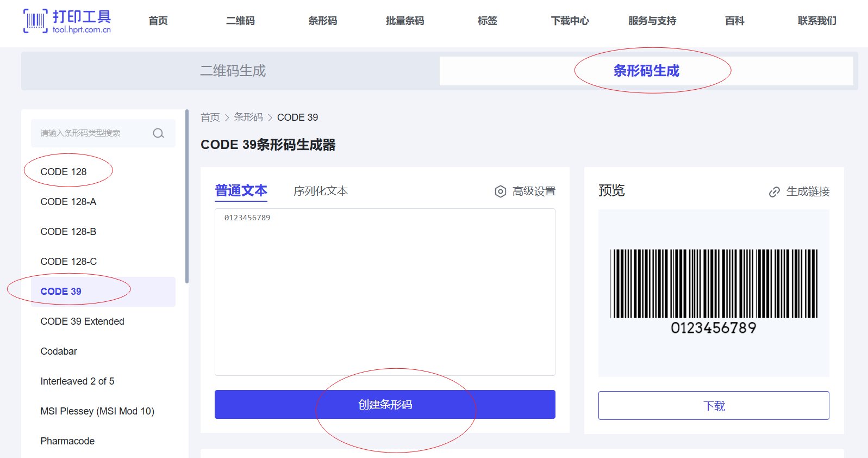Open the 首页 nav menu item
Screen dimensions: 868x458
pyautogui.click(x=158, y=21)
